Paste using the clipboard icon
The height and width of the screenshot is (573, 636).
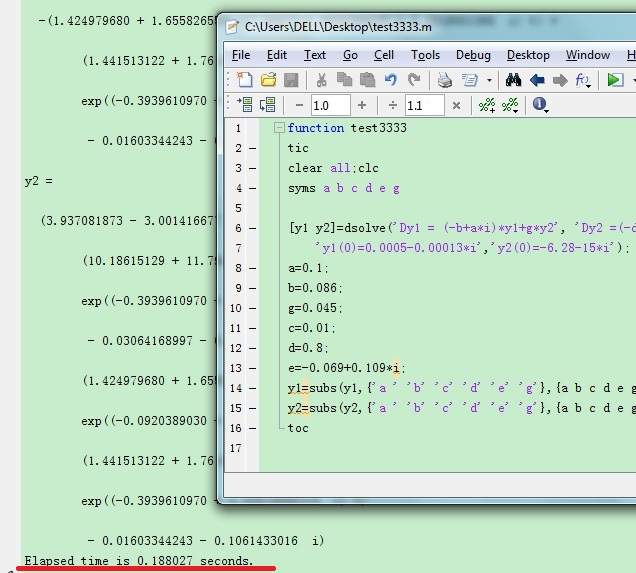[x=367, y=80]
